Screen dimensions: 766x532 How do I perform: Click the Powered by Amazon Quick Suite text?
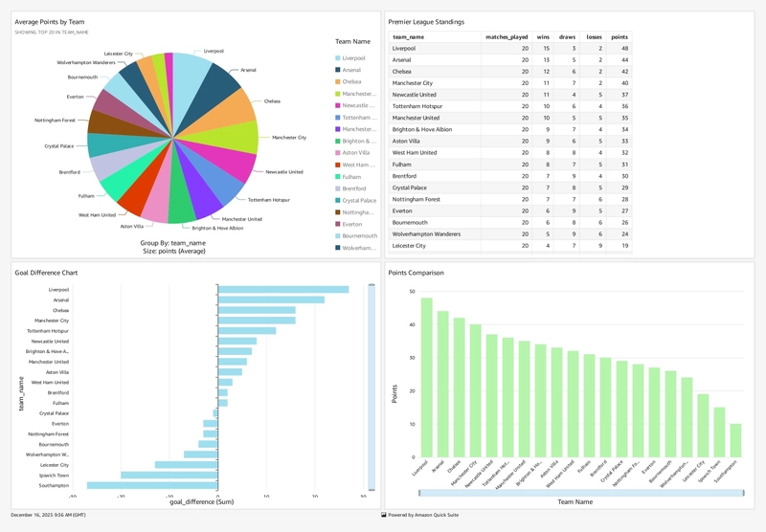423,515
